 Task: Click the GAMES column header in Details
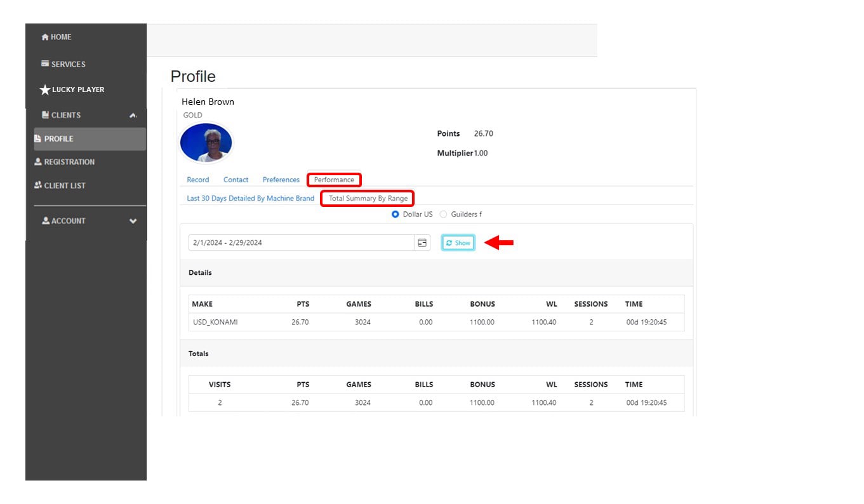point(359,304)
